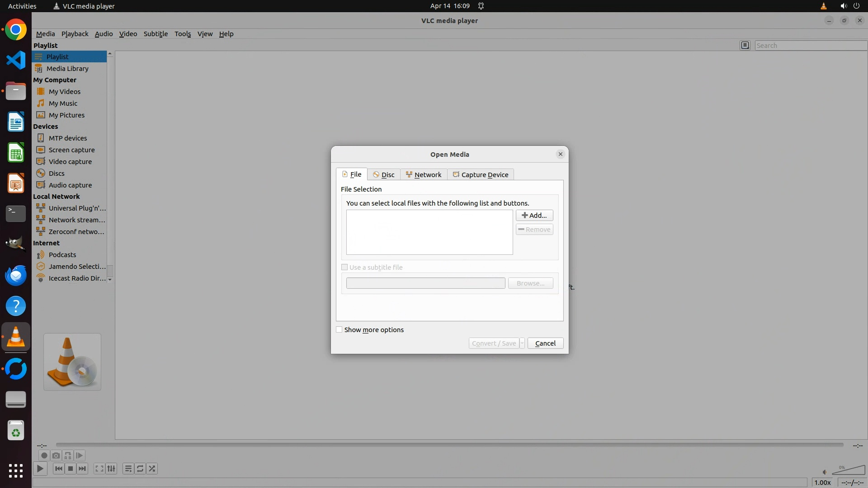Click the frame-by-frame icon
This screenshot has height=488, width=868.
80,455
